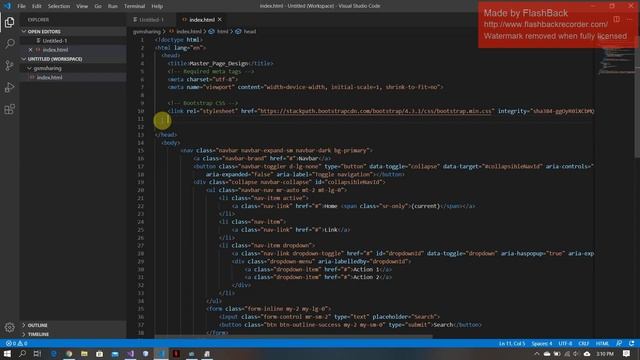
Task: Open the File menu
Action: point(22,6)
